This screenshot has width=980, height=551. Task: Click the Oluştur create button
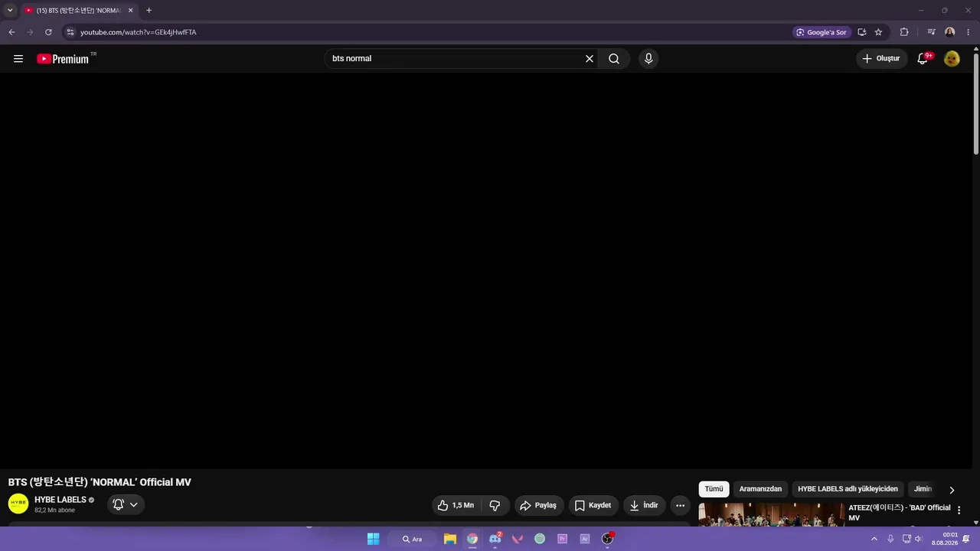click(x=882, y=59)
